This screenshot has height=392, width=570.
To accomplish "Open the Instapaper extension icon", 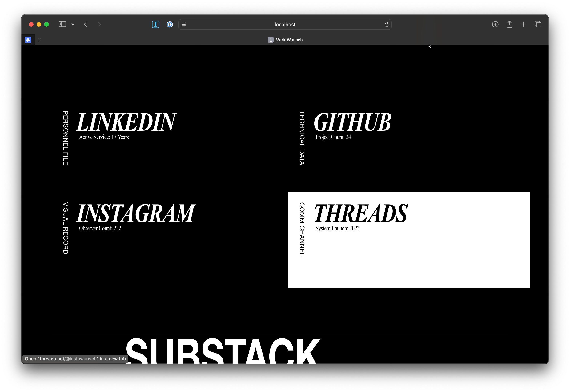I will point(155,24).
